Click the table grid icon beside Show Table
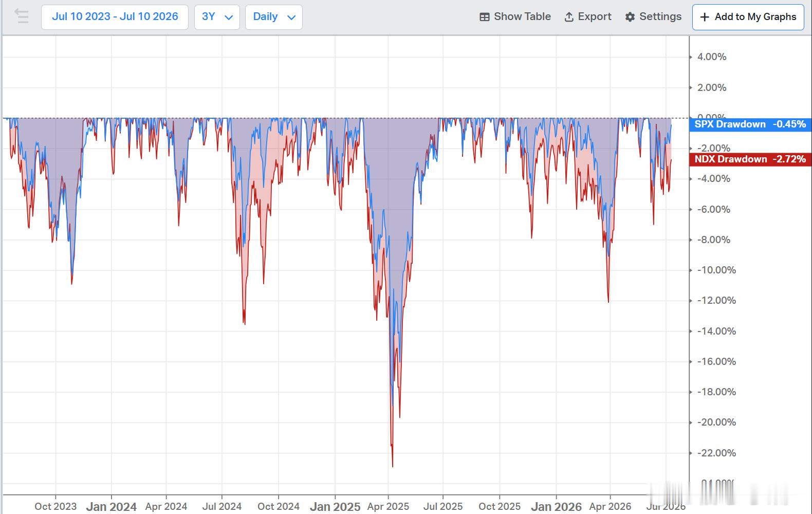This screenshot has height=514, width=812. (484, 17)
